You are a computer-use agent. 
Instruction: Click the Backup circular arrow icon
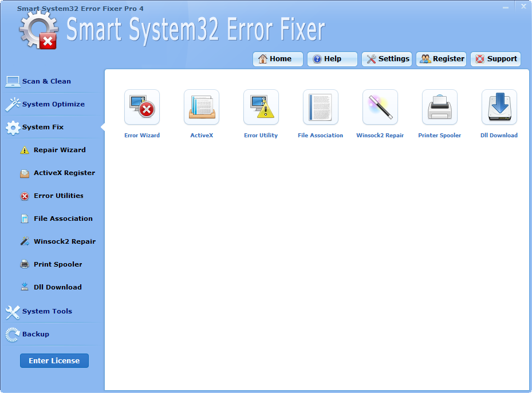click(x=13, y=335)
